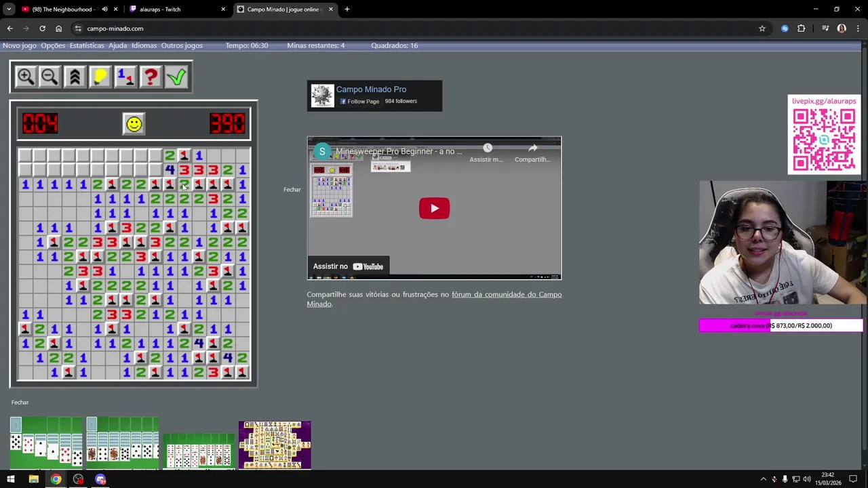Open the browser extensions puzzle icon
This screenshot has height=488, width=868.
[801, 28]
